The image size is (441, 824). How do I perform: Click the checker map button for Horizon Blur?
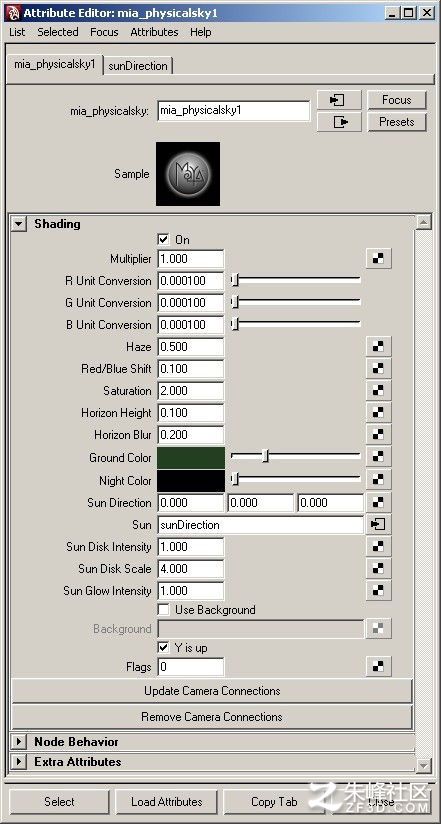378,435
